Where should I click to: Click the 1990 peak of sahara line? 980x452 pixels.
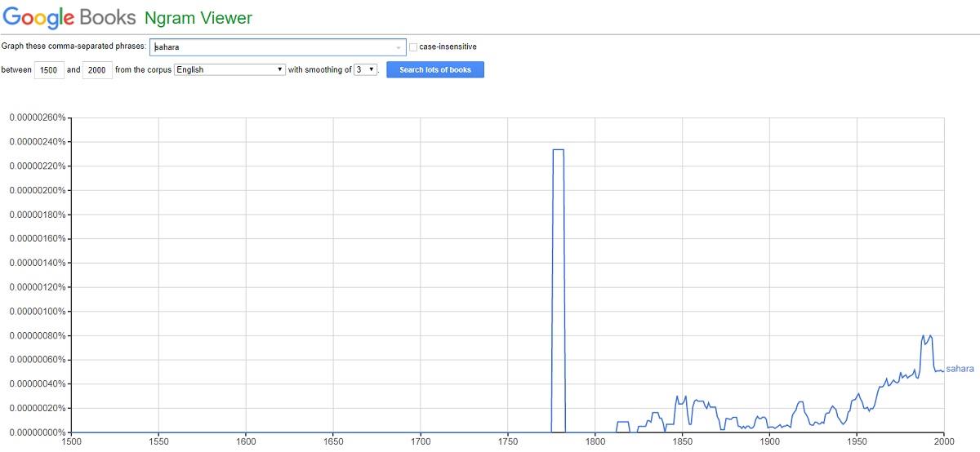coord(927,336)
